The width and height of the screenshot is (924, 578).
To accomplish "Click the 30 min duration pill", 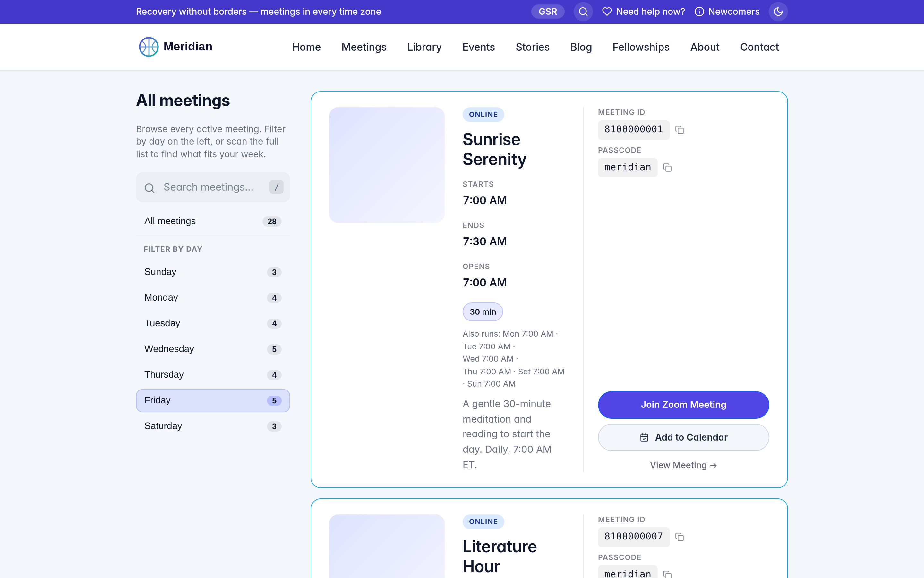I will [483, 312].
